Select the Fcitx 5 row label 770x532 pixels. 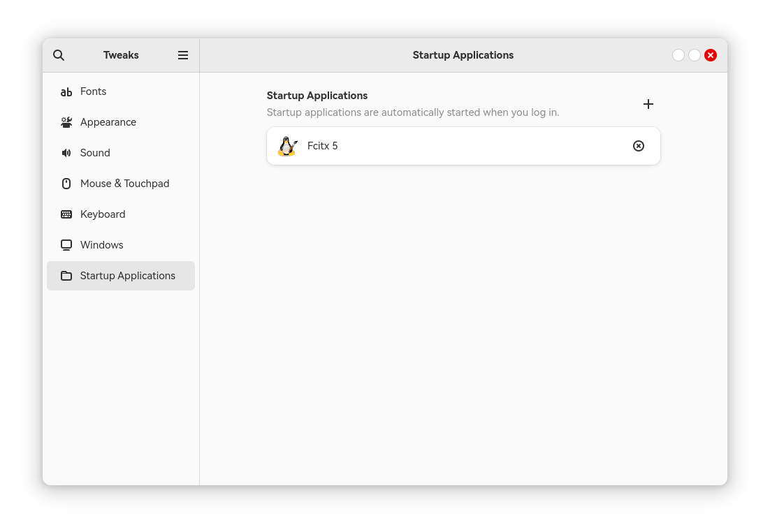click(323, 146)
